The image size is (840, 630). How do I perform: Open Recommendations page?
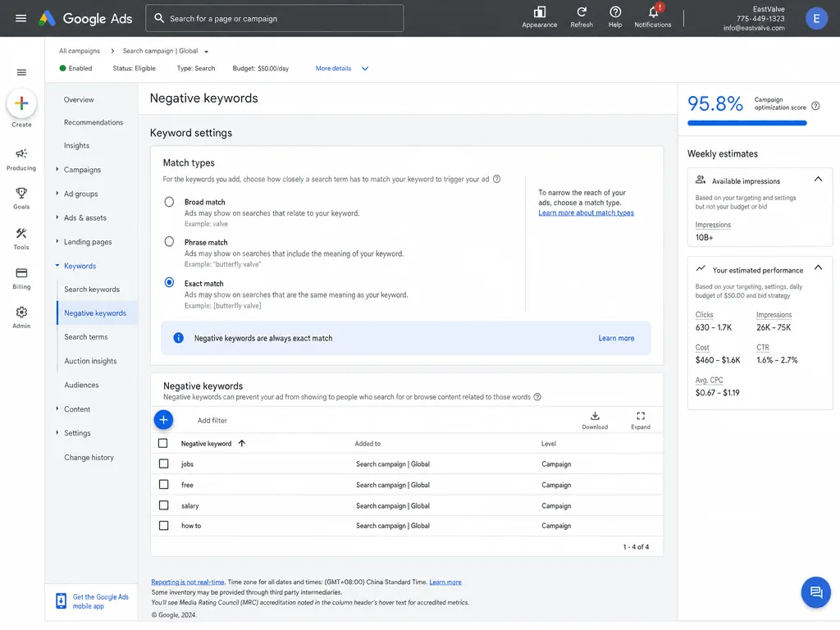click(94, 123)
